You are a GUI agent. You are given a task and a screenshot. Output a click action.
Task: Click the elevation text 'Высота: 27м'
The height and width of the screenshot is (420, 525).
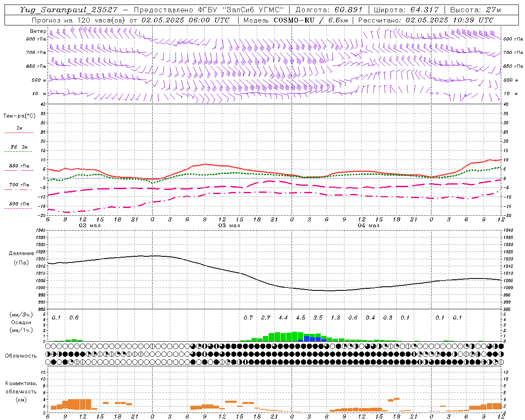pyautogui.click(x=476, y=10)
